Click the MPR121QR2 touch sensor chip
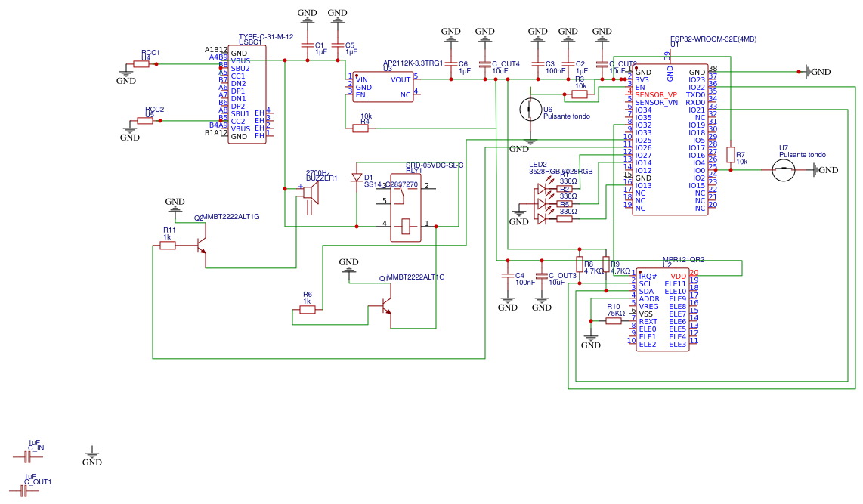863x504 pixels. point(663,309)
